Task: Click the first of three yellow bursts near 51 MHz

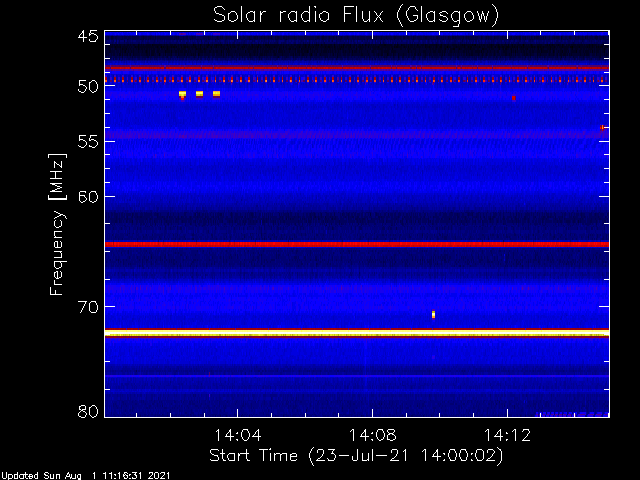Action: pyautogui.click(x=182, y=94)
